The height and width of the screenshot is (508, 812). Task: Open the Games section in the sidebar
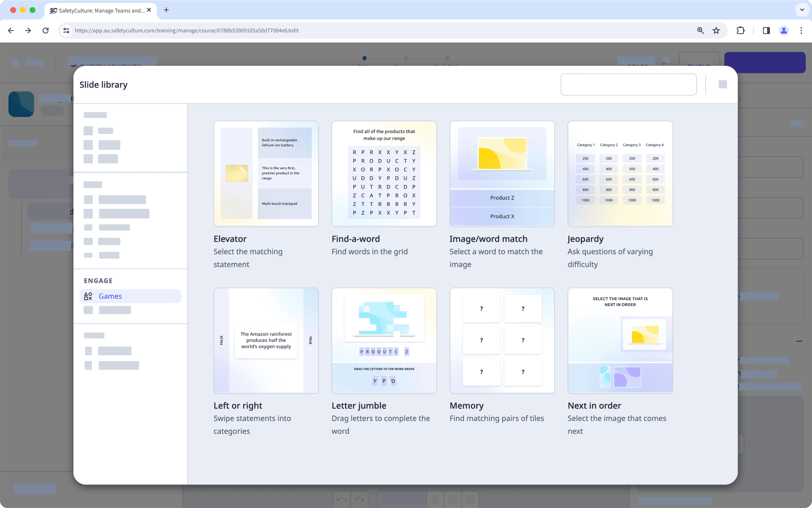point(110,296)
